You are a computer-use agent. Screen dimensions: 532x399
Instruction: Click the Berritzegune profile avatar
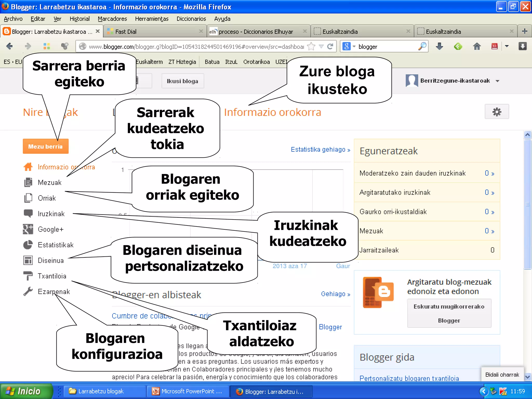(x=412, y=81)
